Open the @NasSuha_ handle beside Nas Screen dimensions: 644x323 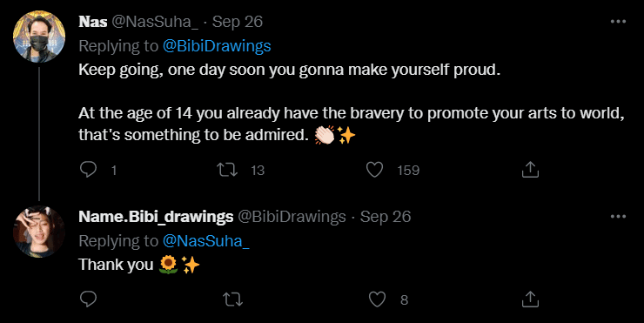[x=155, y=22]
